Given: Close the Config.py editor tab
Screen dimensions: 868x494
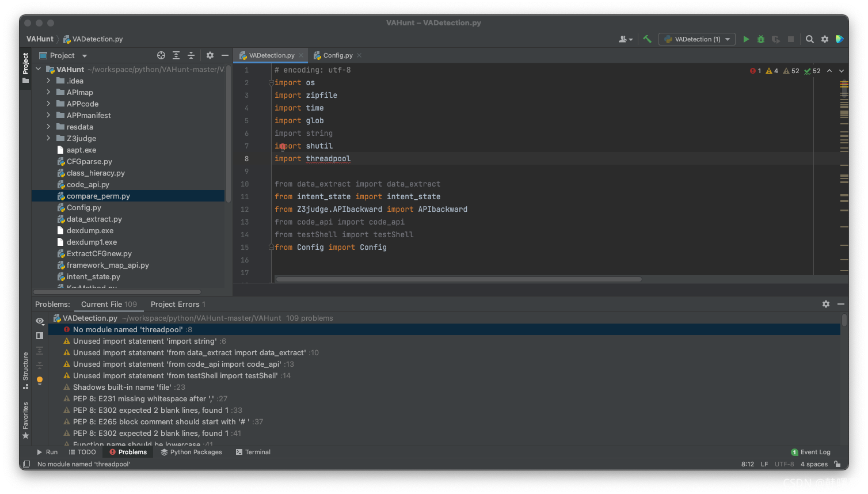Looking at the screenshot, I should 359,55.
